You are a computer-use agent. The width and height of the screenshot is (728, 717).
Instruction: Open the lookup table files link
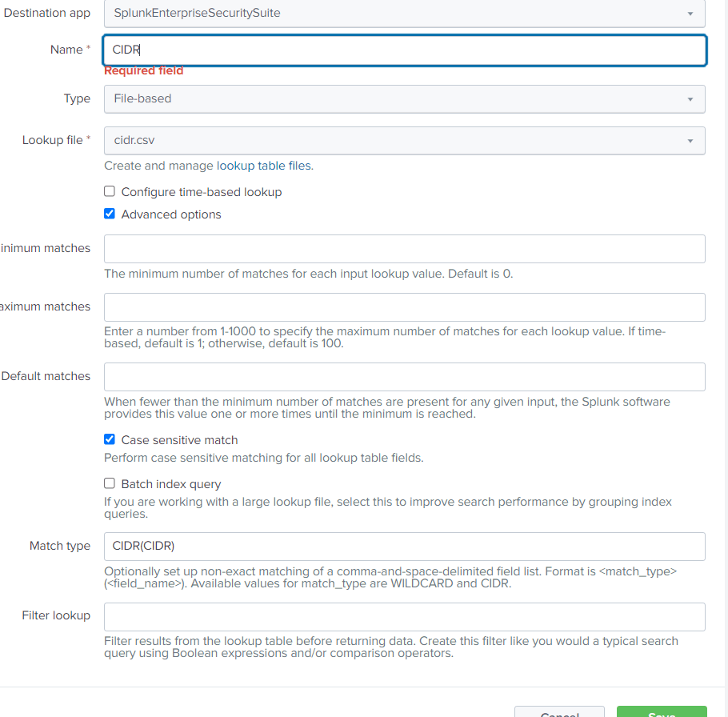pyautogui.click(x=263, y=166)
